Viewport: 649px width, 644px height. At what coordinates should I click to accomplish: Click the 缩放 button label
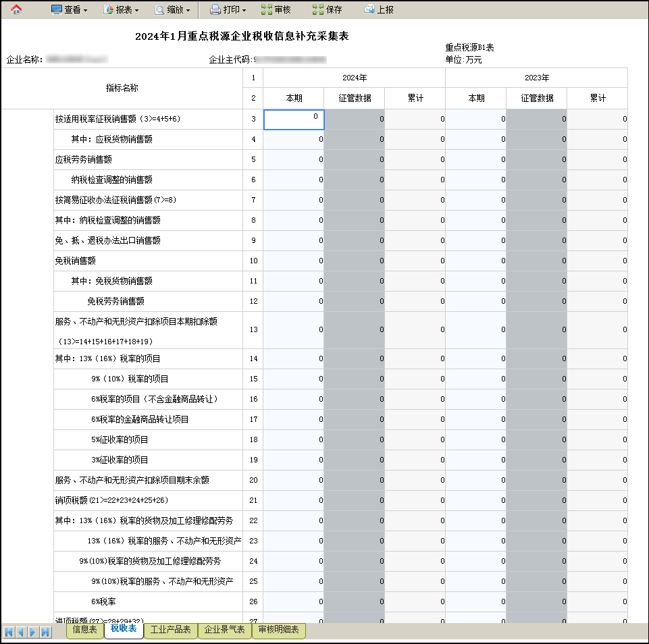[176, 9]
